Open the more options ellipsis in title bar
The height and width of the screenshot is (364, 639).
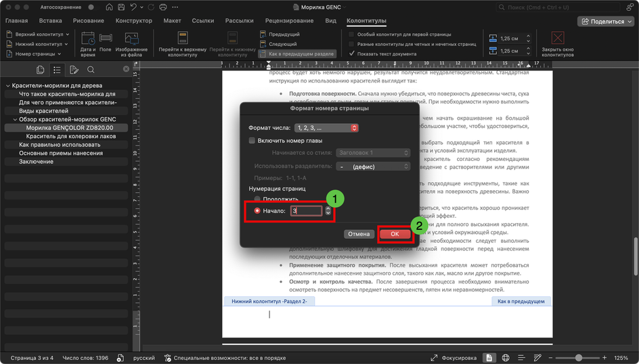(175, 7)
